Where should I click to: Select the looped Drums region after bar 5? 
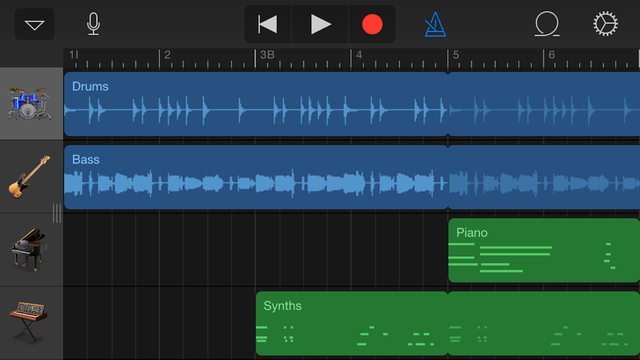pyautogui.click(x=544, y=104)
